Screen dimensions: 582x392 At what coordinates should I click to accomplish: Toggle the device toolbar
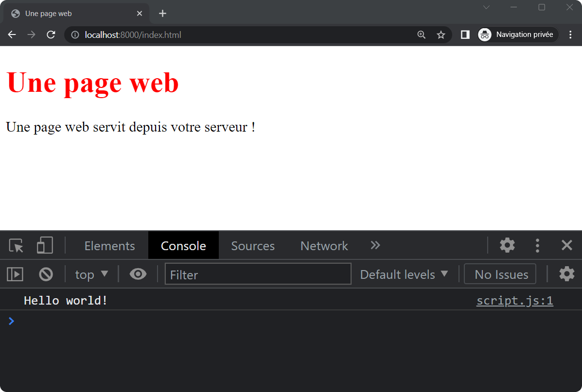45,245
